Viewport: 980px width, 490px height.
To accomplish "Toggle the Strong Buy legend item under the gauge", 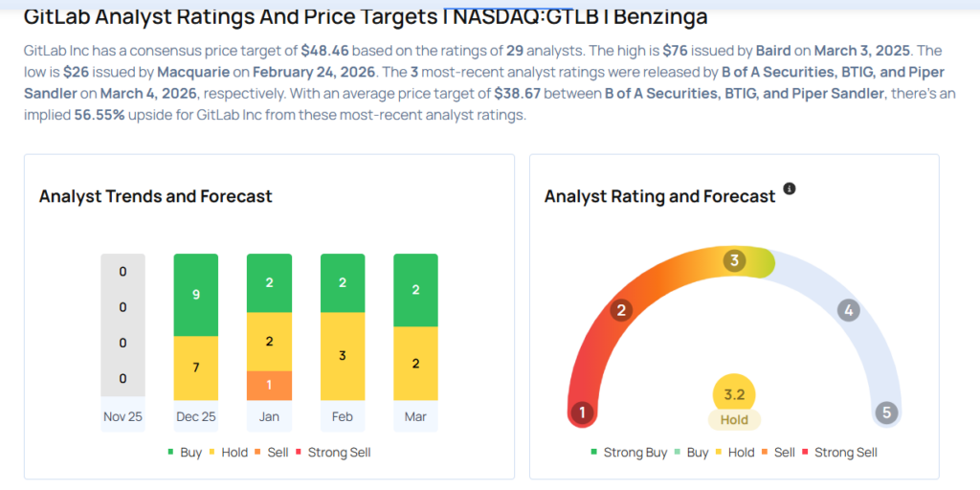I will click(x=630, y=453).
